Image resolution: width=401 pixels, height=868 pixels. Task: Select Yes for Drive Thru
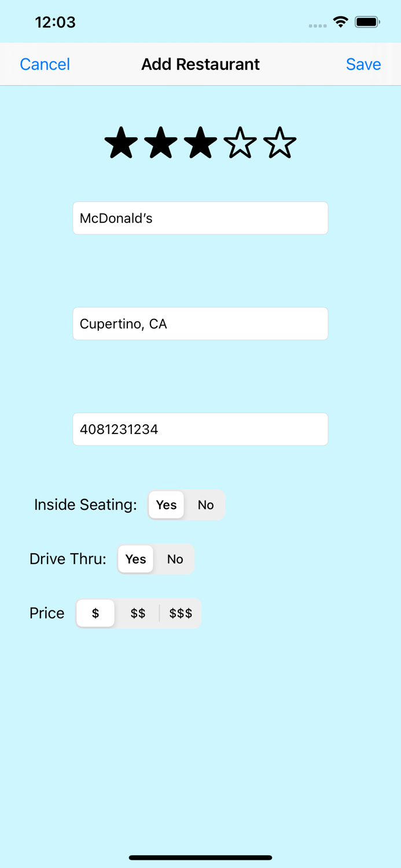(135, 559)
